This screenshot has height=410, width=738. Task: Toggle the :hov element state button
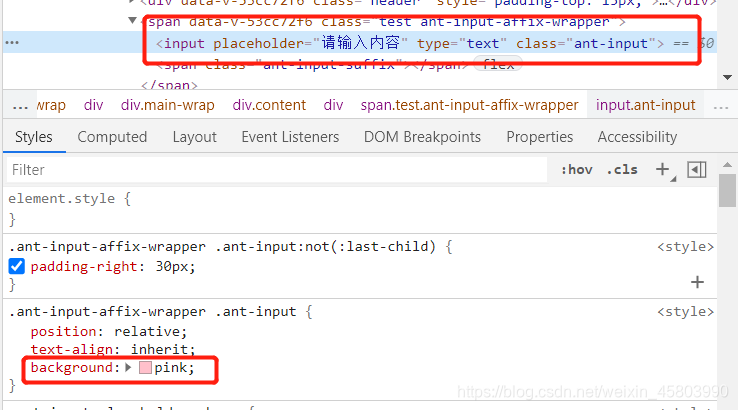(577, 169)
